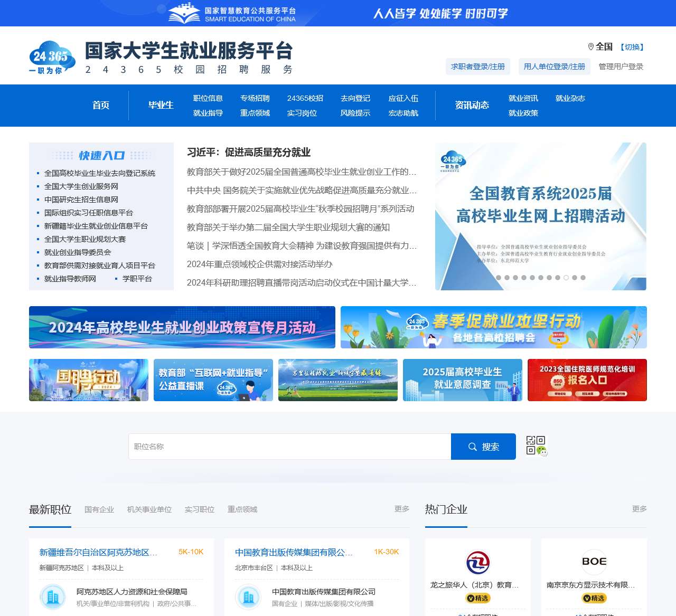Open 全国大学生职业规划大赛 quick link

85,239
